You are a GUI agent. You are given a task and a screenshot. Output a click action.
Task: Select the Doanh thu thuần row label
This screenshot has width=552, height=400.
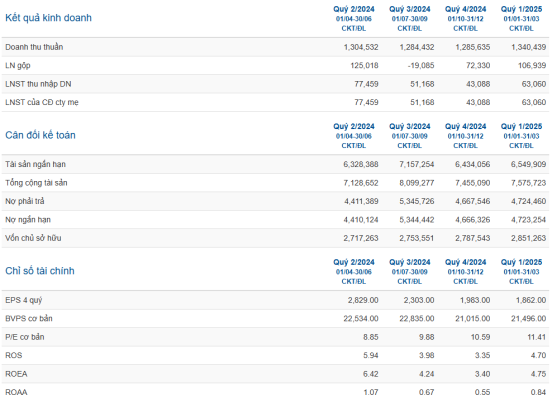[34, 47]
